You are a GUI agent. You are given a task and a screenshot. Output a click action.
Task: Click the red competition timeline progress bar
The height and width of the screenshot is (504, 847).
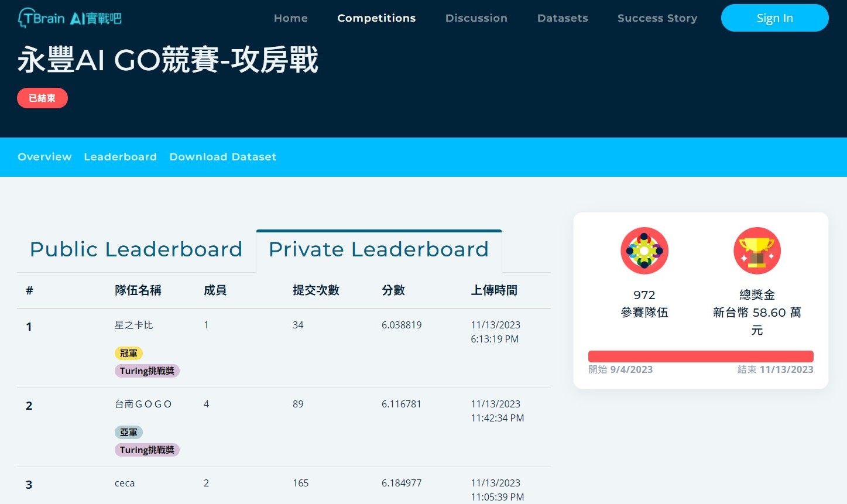[700, 356]
